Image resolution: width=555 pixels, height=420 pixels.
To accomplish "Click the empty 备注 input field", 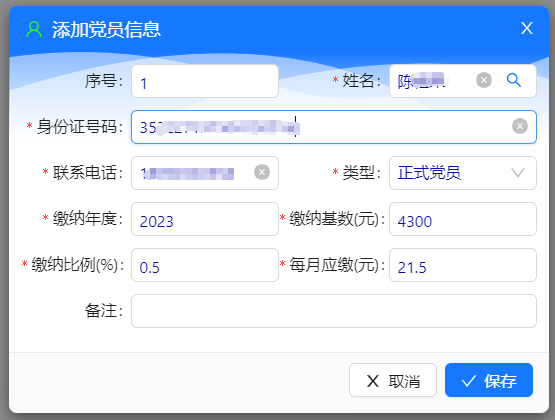I will [333, 311].
